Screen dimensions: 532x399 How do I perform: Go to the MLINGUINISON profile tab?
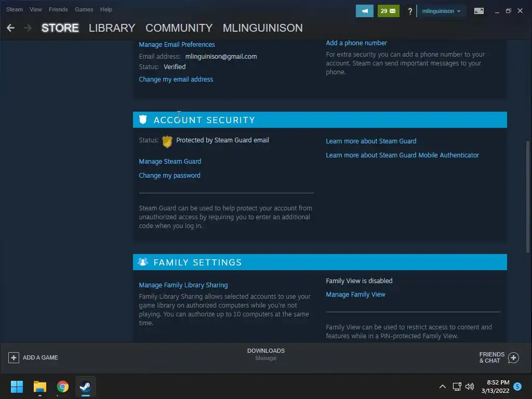pyautogui.click(x=262, y=28)
